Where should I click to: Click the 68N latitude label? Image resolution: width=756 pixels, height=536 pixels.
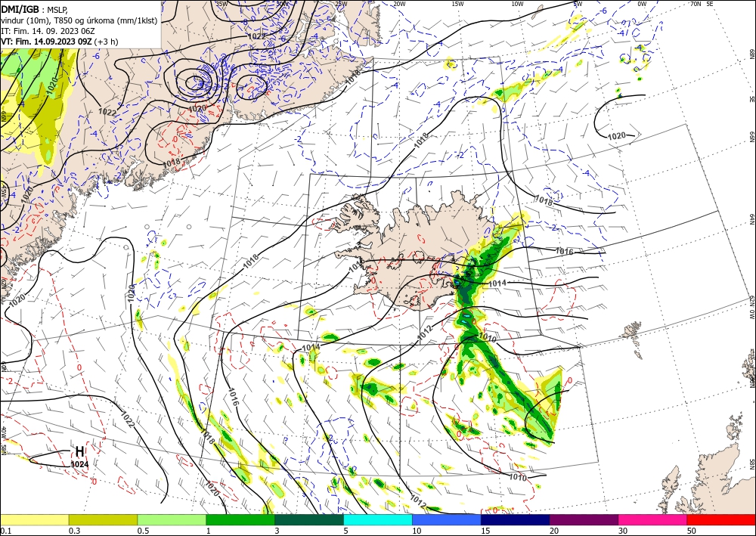(751, 54)
